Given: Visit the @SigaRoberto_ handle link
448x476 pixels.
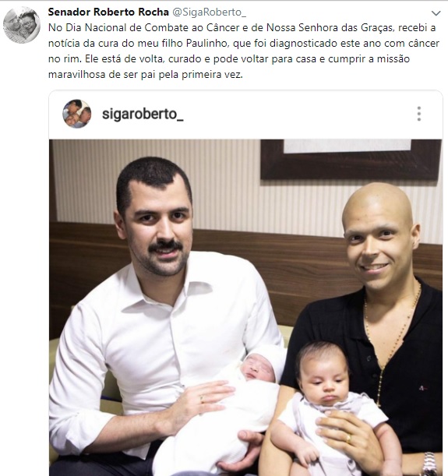Looking at the screenshot, I should 209,12.
